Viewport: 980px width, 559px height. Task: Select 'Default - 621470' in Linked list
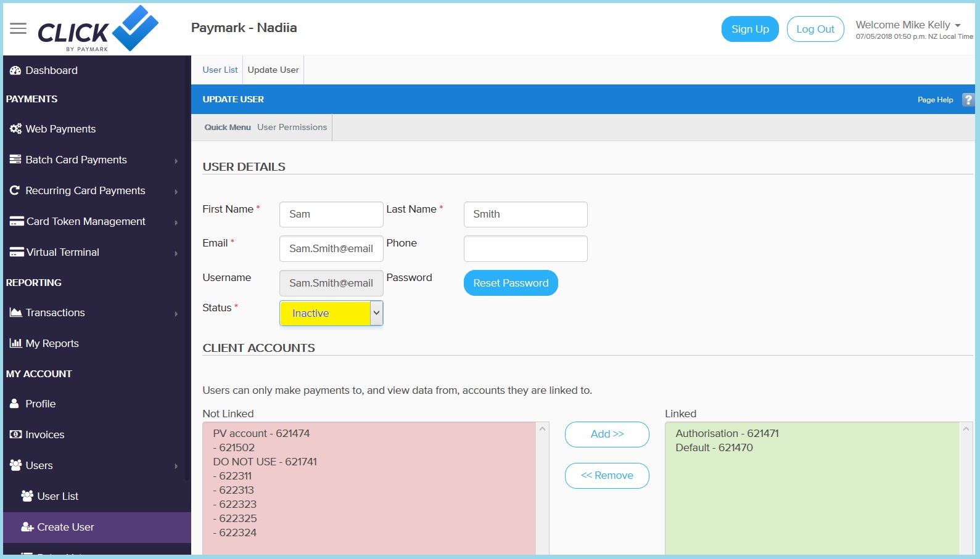click(x=714, y=447)
